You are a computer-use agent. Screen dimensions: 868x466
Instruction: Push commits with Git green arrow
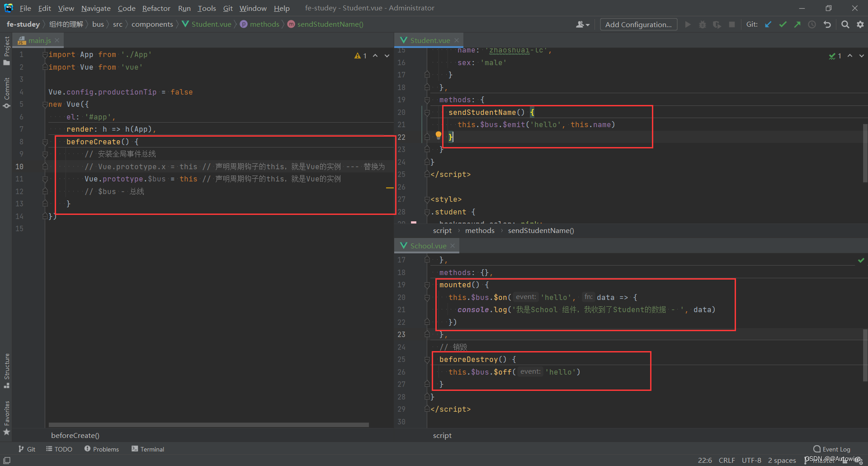797,24
